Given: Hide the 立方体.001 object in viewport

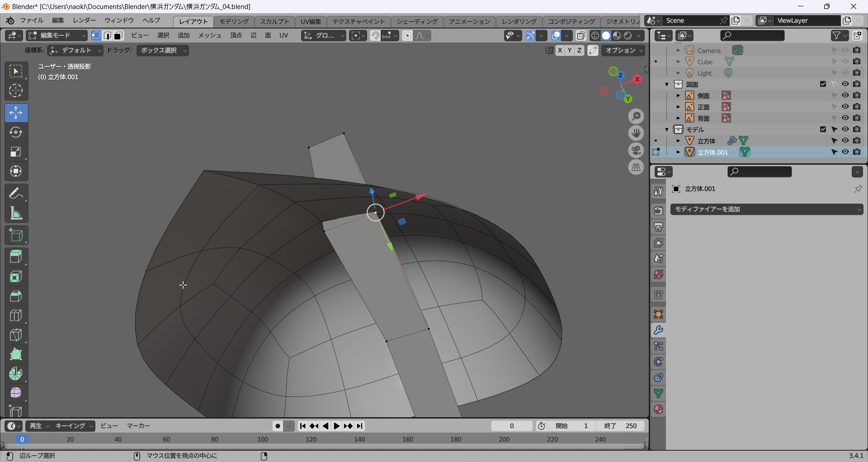Looking at the screenshot, I should [x=845, y=152].
